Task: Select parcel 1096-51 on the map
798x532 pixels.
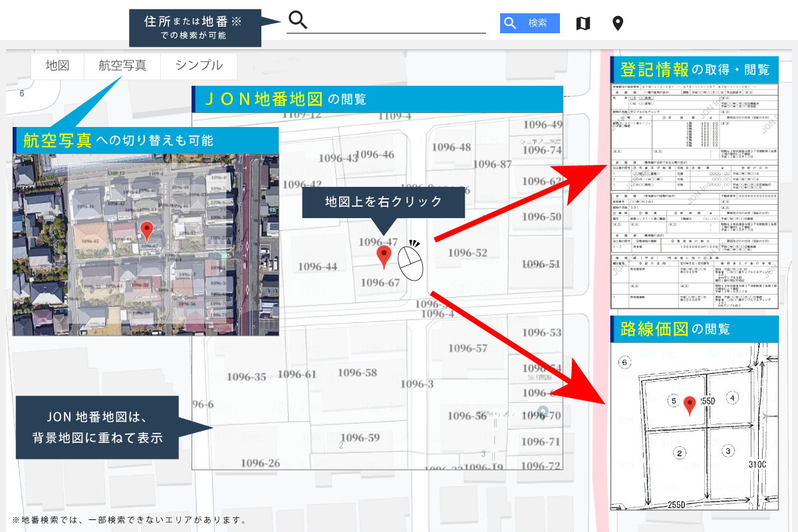Action: [x=542, y=264]
